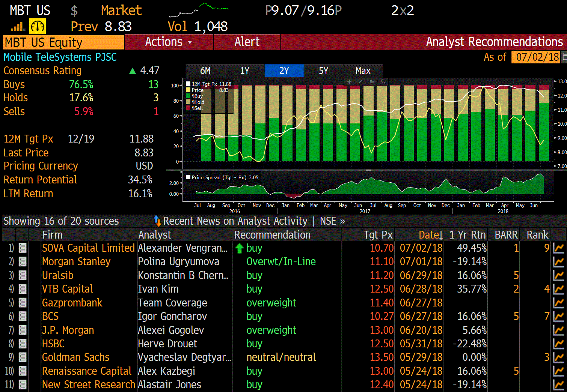The width and height of the screenshot is (567, 392).
Task: Click chart icon at end of SOVA Capital row
Action: coord(559,248)
